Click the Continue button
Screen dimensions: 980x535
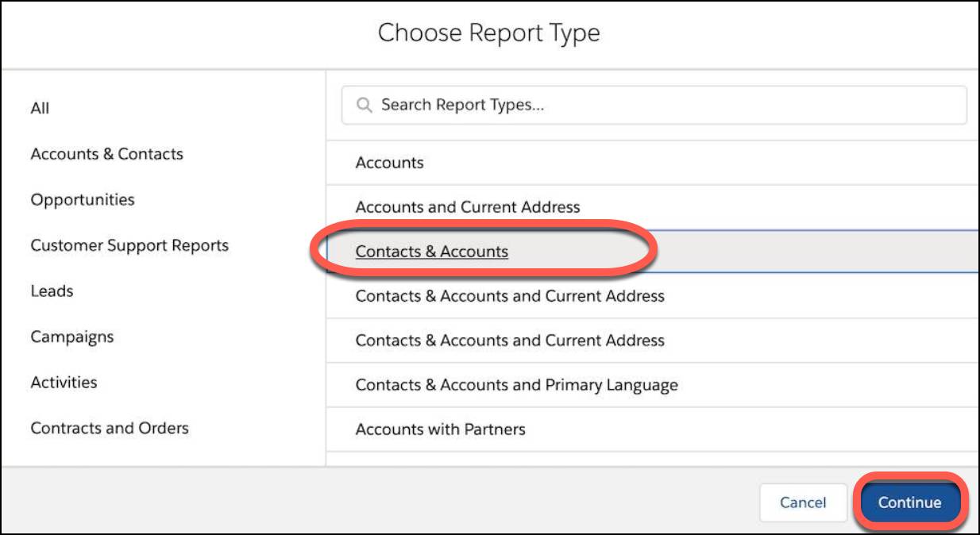909,502
